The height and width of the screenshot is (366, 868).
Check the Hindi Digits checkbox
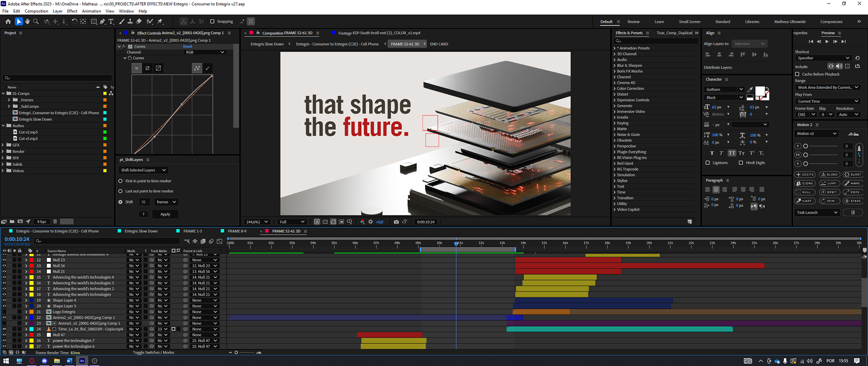(x=741, y=163)
